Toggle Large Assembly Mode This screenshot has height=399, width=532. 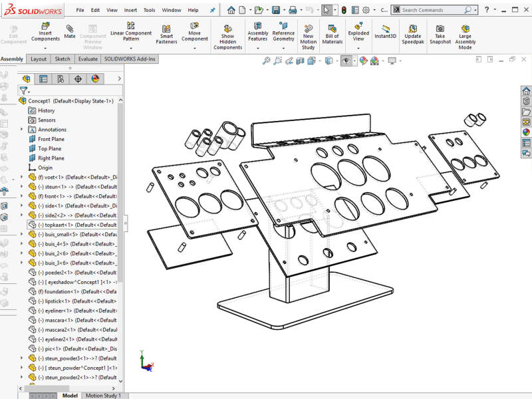coord(465,36)
